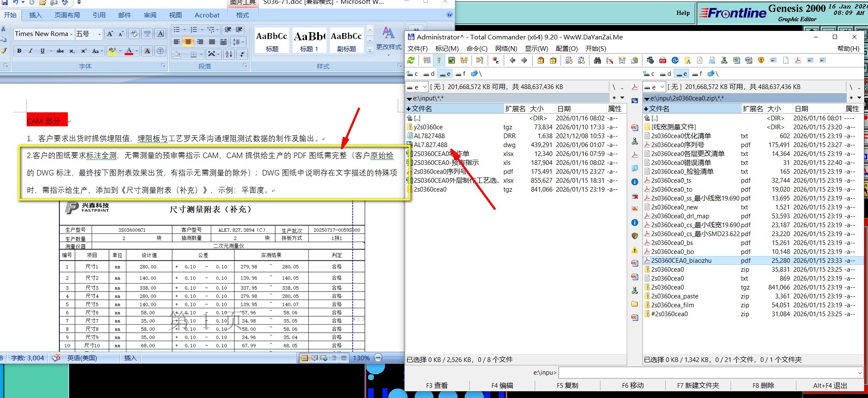Screen dimensions: 868x398
Task: Open bullets list dropdown arrow
Action: [184, 30]
